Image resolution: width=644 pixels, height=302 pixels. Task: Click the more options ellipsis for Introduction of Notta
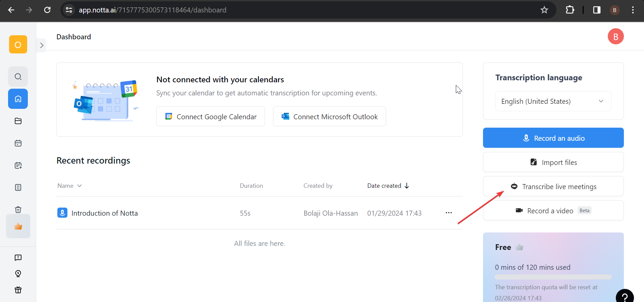coord(449,213)
